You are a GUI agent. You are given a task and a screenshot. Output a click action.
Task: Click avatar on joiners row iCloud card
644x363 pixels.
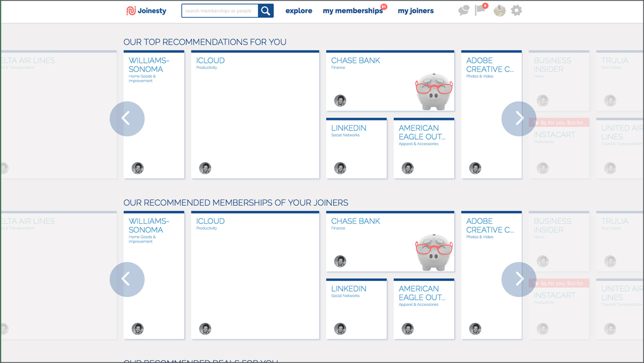click(205, 329)
